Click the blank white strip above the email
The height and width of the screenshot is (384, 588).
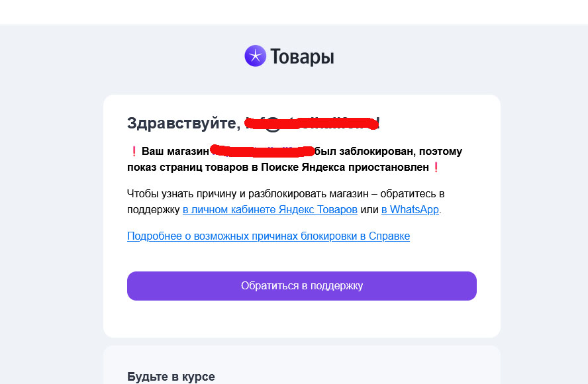294,12
